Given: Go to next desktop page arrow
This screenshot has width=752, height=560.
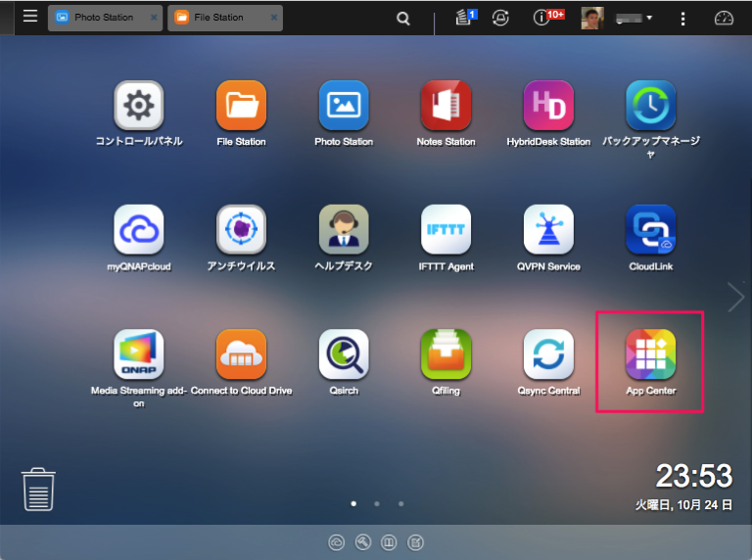Looking at the screenshot, I should click(735, 298).
